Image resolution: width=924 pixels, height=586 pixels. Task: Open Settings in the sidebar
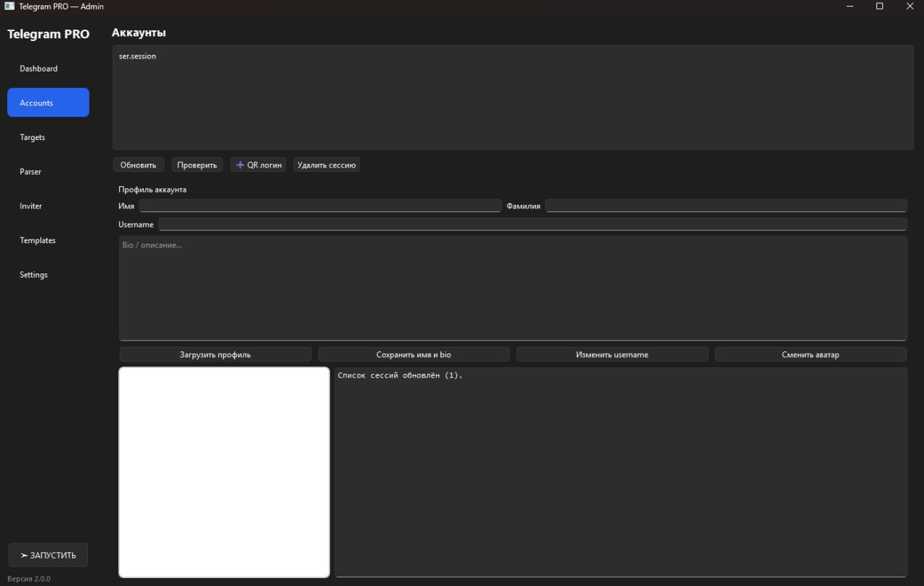[48, 275]
